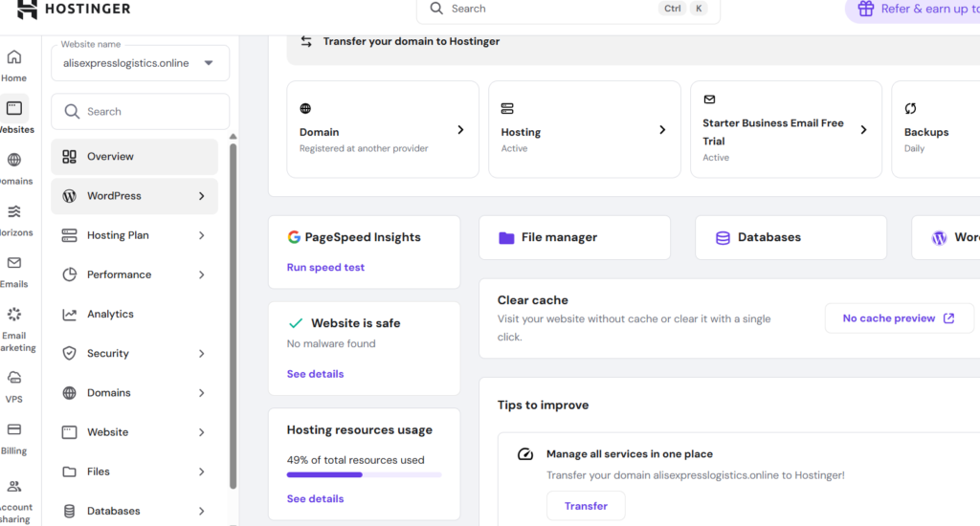The height and width of the screenshot is (526, 980).
Task: Expand Files submenu chevron
Action: coord(201,471)
